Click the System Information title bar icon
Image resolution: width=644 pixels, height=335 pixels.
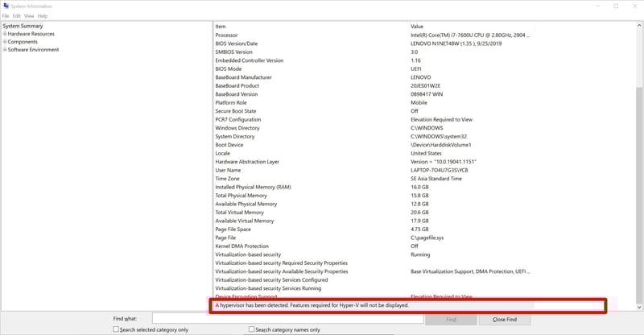pos(5,6)
